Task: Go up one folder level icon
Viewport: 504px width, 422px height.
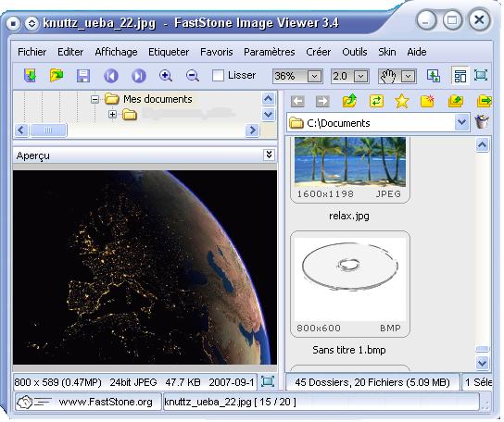Action: click(x=349, y=101)
